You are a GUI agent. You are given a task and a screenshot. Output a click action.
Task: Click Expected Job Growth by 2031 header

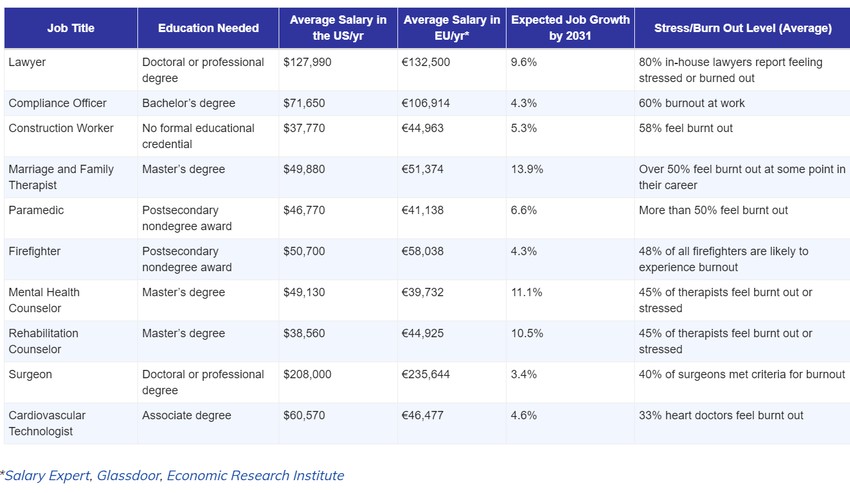click(569, 28)
